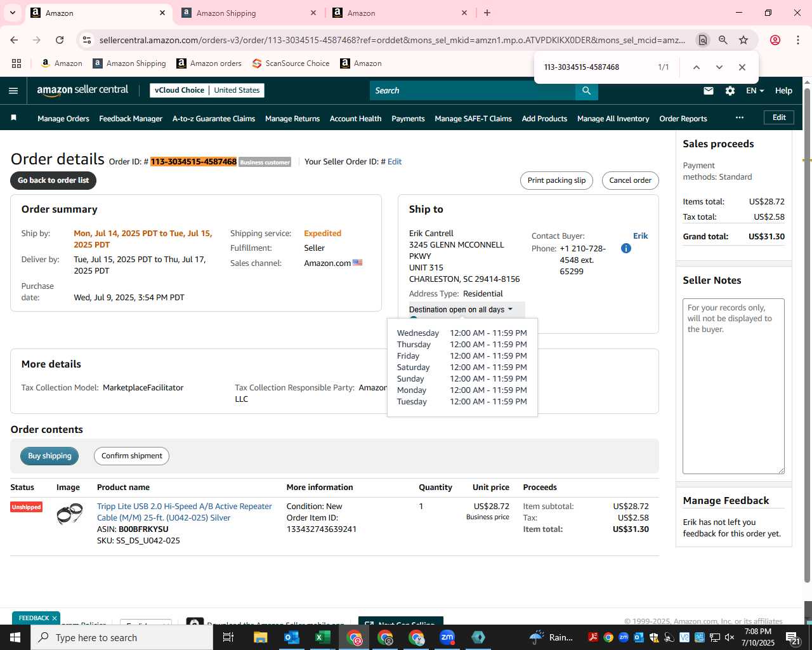Open a new browser tab
The image size is (812, 650).
[487, 13]
